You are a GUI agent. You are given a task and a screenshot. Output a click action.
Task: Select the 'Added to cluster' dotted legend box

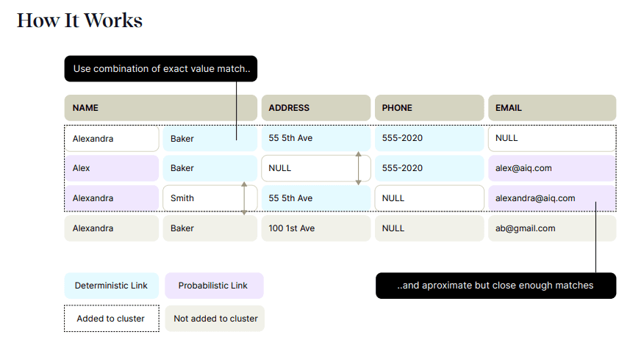coord(111,319)
